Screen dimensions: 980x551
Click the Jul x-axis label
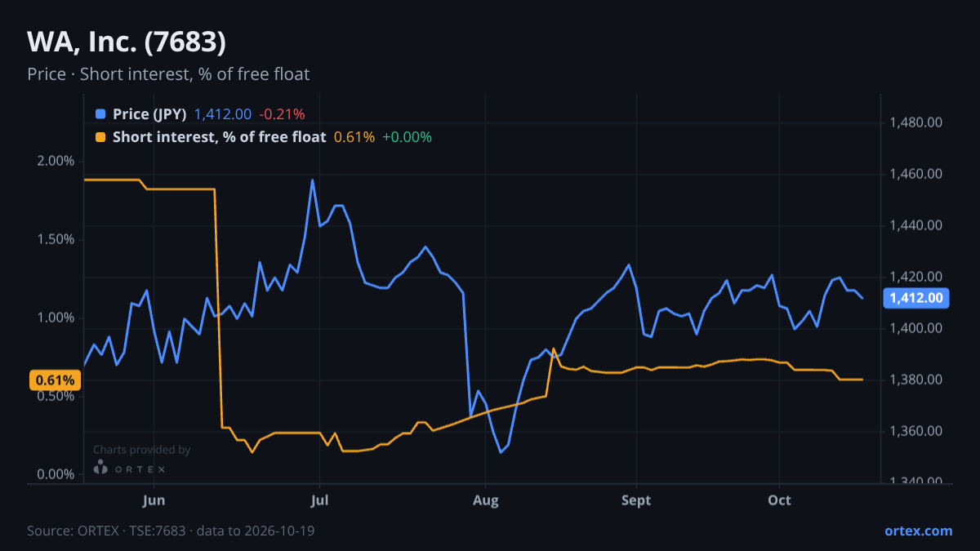(x=319, y=500)
